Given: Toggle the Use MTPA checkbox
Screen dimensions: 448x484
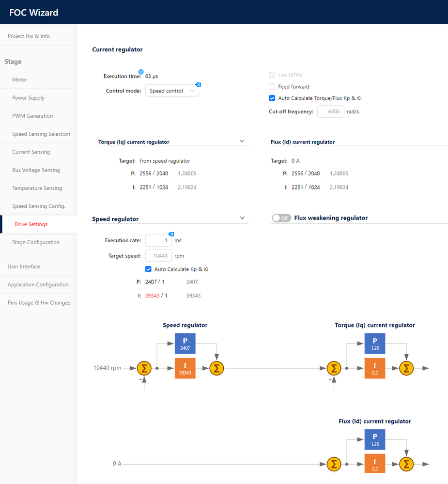Looking at the screenshot, I should (x=272, y=75).
